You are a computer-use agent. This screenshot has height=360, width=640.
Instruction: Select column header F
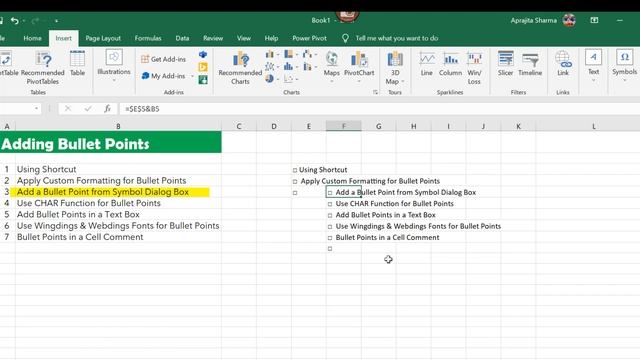coord(344,126)
